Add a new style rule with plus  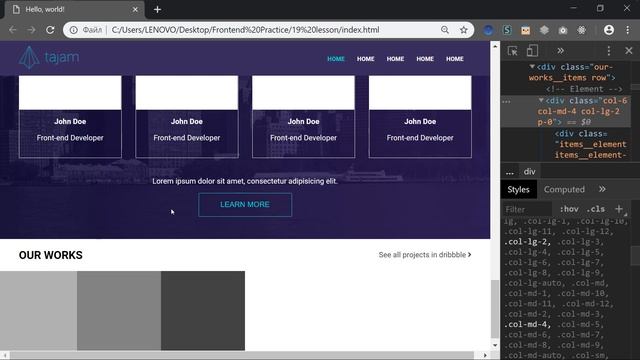coord(619,209)
